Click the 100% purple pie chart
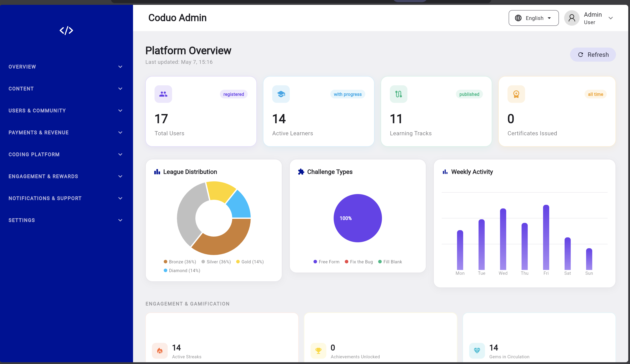This screenshot has height=364, width=630. [x=358, y=218]
